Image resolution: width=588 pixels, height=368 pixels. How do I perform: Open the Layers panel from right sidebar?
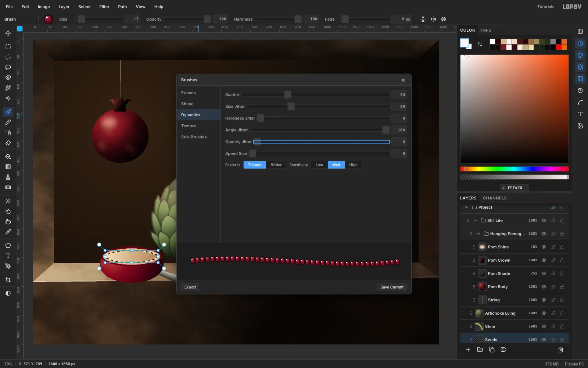[580, 67]
